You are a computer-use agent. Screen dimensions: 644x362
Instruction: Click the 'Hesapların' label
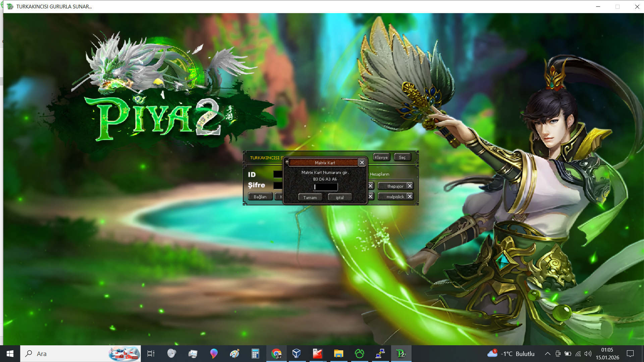coord(380,174)
